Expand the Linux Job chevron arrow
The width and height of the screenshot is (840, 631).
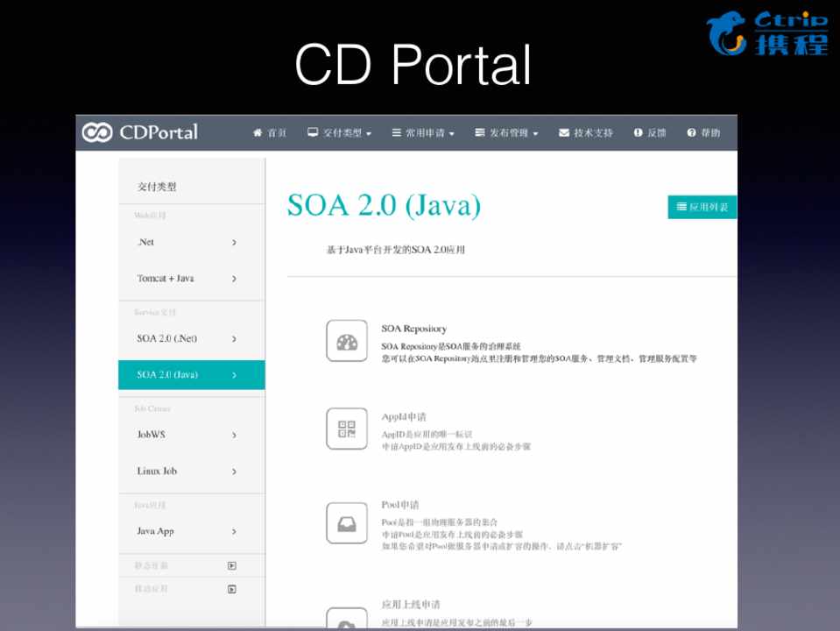(234, 471)
